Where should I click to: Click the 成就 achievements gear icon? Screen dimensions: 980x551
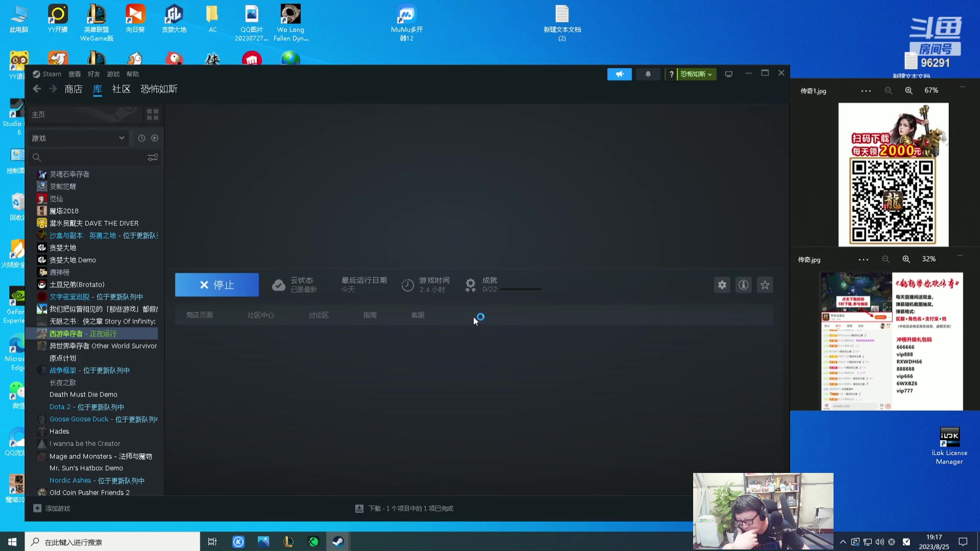(x=471, y=285)
